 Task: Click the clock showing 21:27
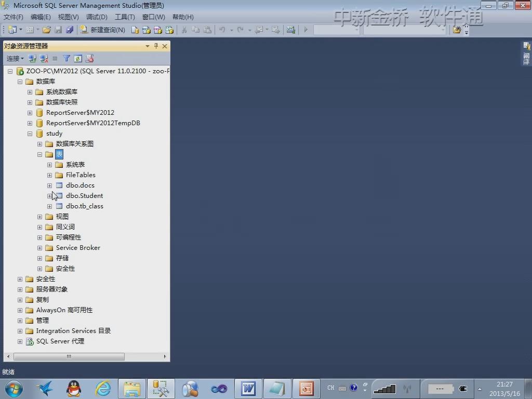click(x=504, y=384)
